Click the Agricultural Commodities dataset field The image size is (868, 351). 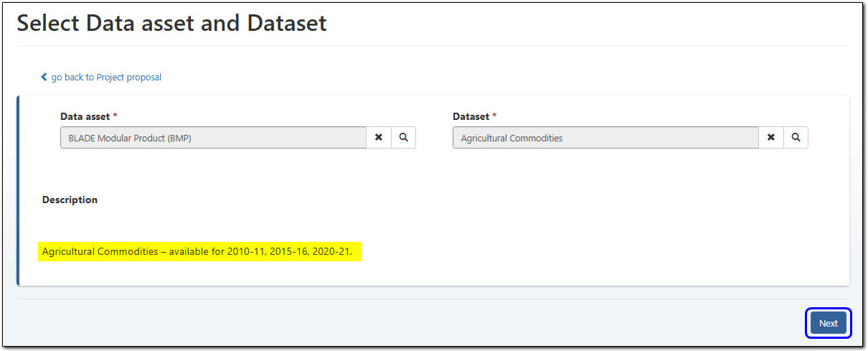[605, 138]
